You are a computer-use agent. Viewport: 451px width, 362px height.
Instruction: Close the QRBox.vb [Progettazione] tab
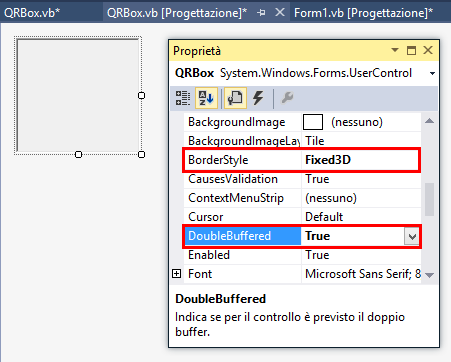(x=280, y=12)
